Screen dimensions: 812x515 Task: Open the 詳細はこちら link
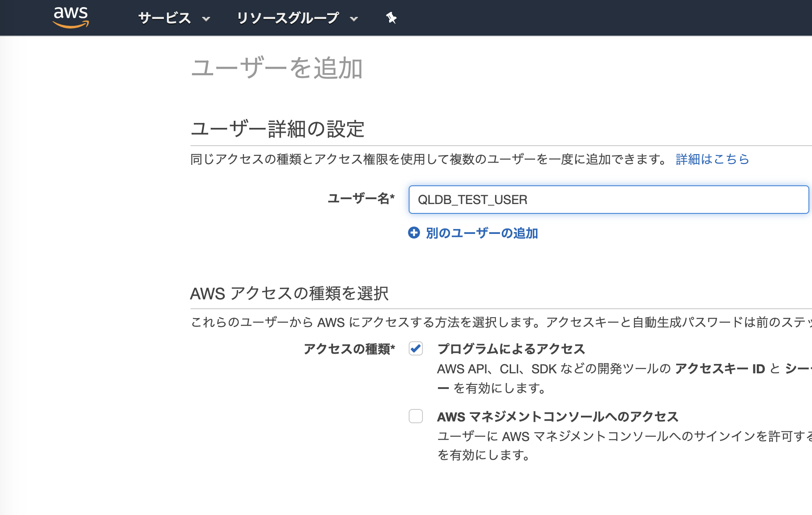pyautogui.click(x=712, y=159)
